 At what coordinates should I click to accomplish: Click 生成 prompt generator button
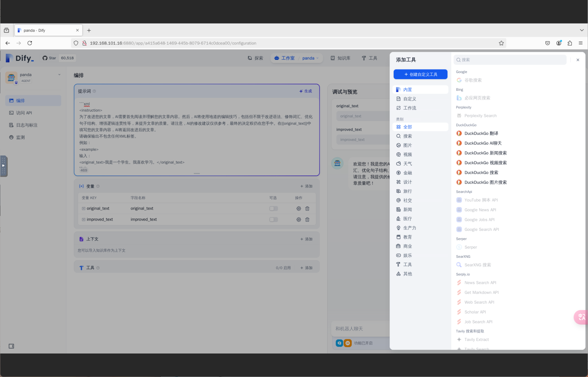click(x=306, y=91)
